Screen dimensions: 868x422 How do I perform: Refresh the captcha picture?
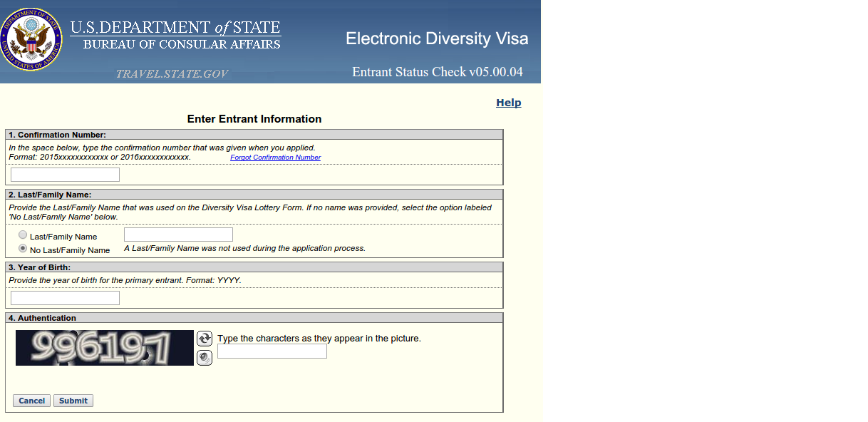click(x=205, y=338)
